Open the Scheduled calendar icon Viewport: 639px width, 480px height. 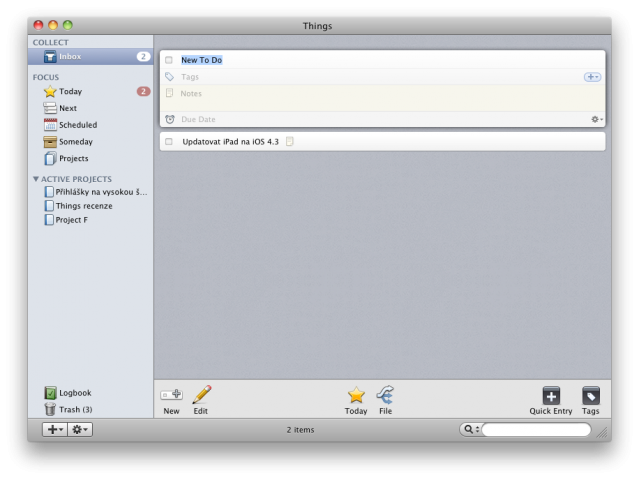click(x=50, y=125)
